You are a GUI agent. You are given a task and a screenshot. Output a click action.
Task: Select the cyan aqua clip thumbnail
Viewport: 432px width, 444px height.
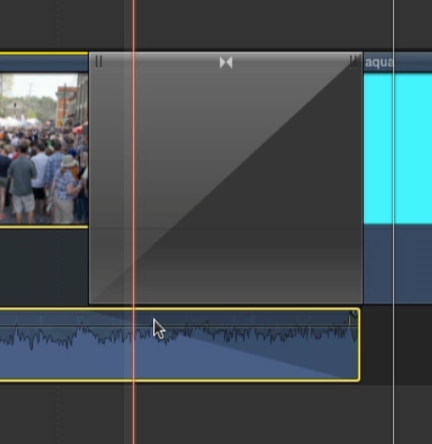pos(398,149)
